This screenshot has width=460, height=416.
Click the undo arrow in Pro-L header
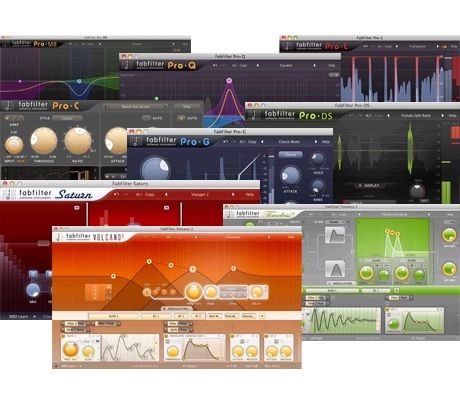[366, 46]
